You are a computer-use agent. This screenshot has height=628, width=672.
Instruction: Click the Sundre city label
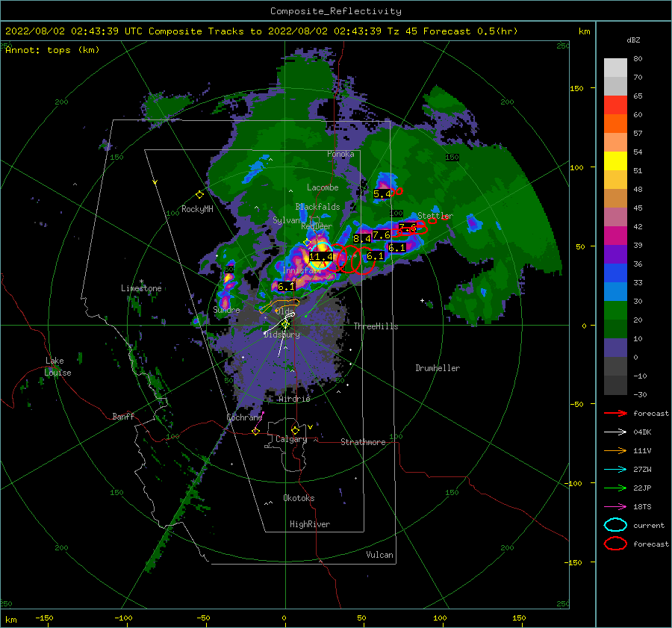226,310
